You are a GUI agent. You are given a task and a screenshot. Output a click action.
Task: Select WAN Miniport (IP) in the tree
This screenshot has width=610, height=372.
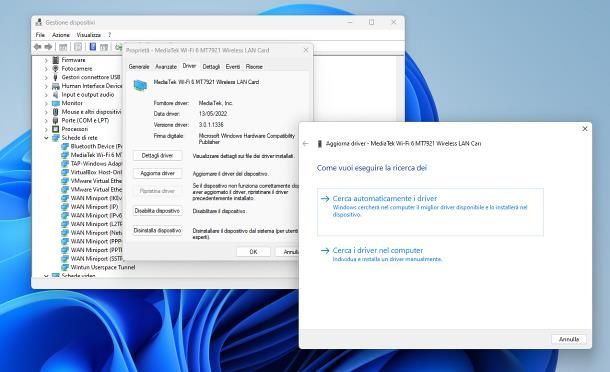(90, 207)
